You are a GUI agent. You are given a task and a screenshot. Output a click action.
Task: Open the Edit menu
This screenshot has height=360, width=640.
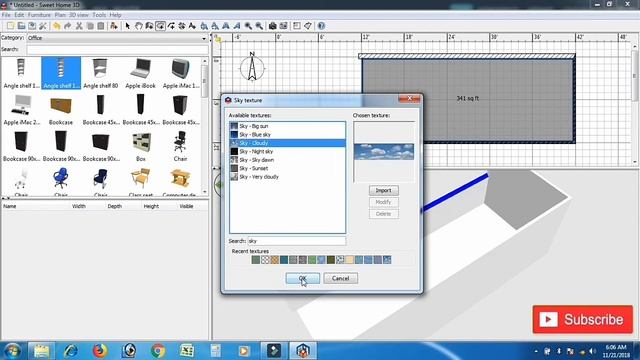coord(19,15)
